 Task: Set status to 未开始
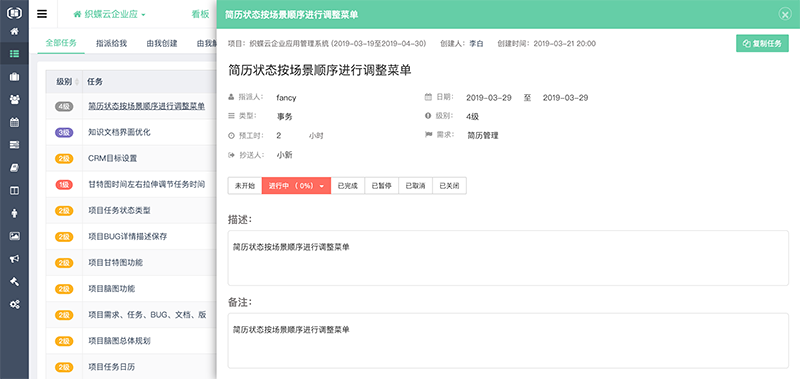tap(245, 186)
